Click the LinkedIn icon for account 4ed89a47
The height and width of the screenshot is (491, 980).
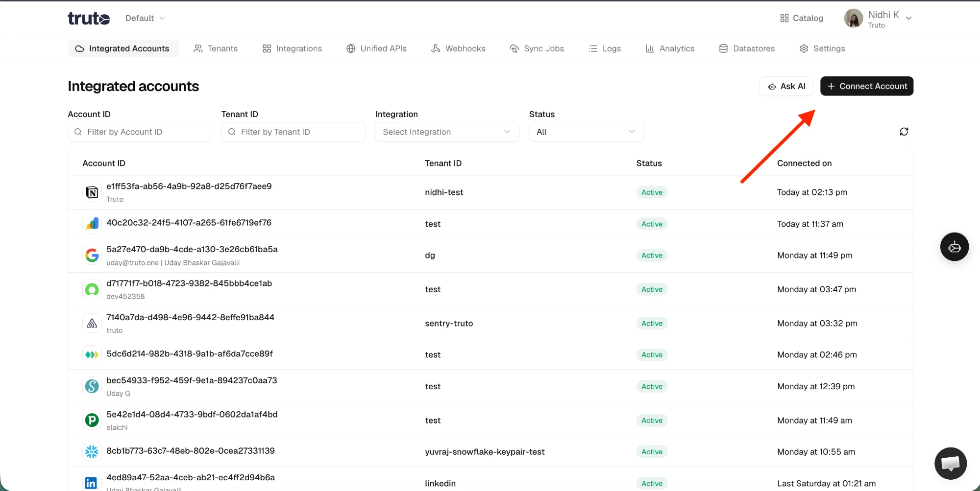click(x=92, y=483)
